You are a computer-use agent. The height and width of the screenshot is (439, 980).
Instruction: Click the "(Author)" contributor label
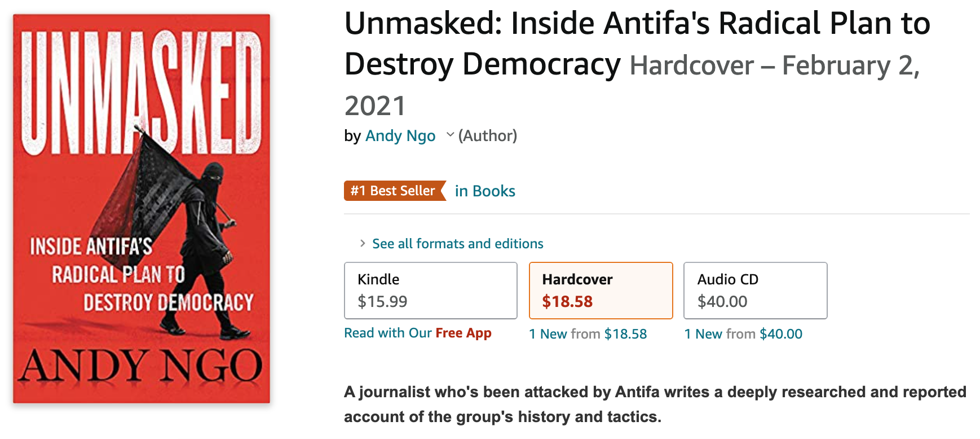pos(487,136)
